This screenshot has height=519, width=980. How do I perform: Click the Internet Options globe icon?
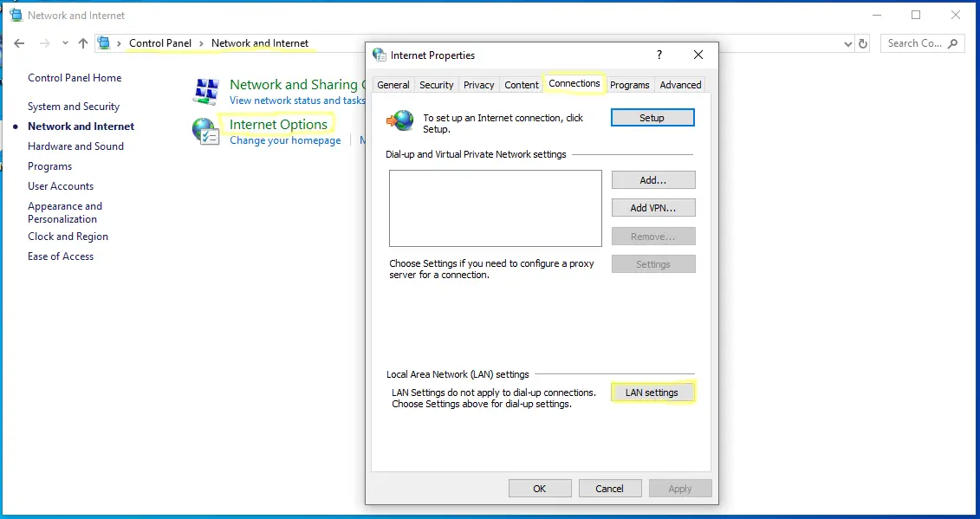point(205,132)
